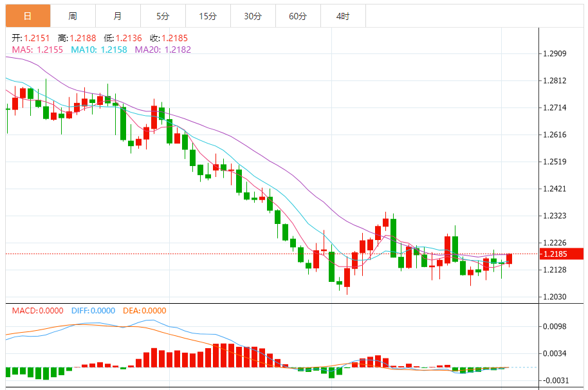Image resolution: width=588 pixels, height=390 pixels.
Task: Click the high price 高:1.2188
Action: 77,38
